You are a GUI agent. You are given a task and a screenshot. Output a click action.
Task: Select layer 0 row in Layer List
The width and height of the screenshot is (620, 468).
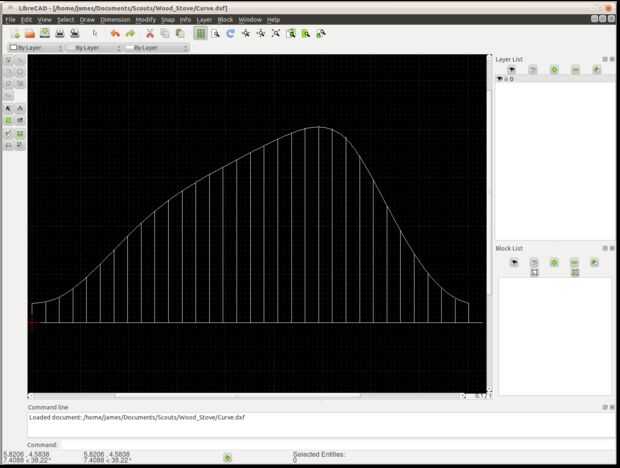click(555, 79)
